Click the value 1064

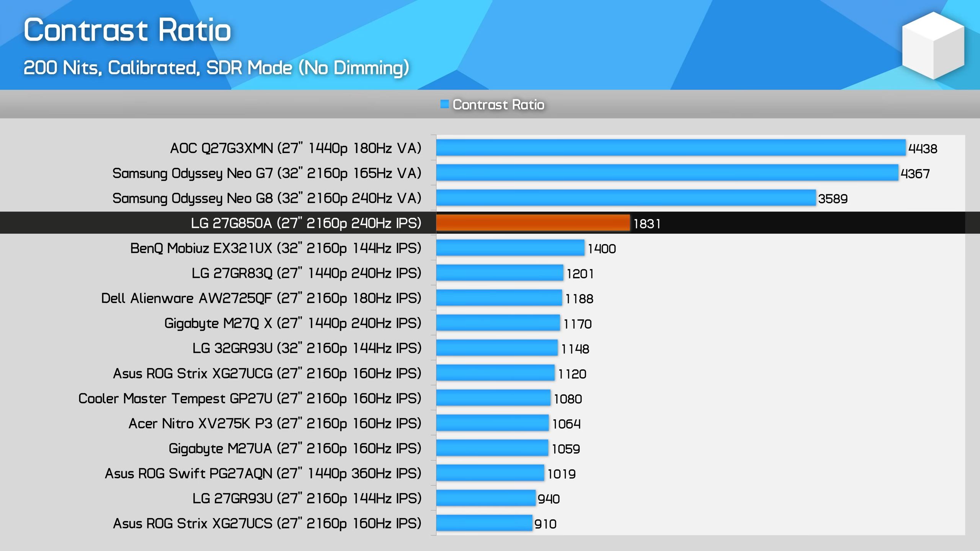pyautogui.click(x=566, y=424)
